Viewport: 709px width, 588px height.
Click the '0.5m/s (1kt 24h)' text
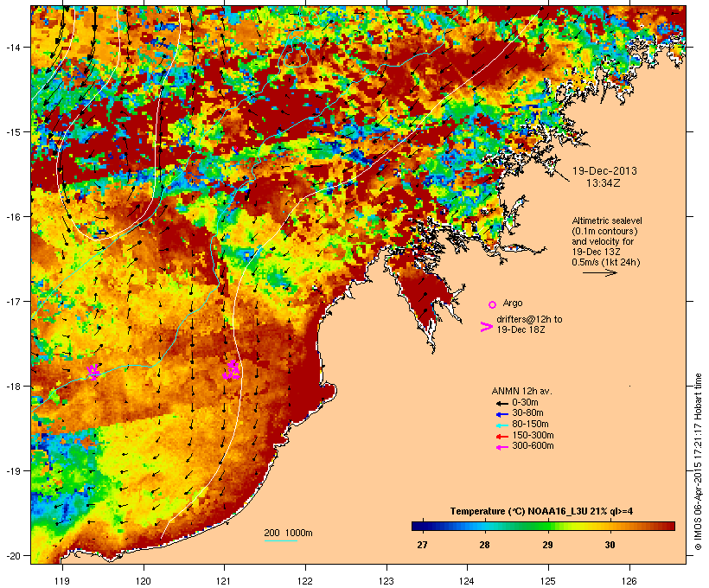point(606,262)
